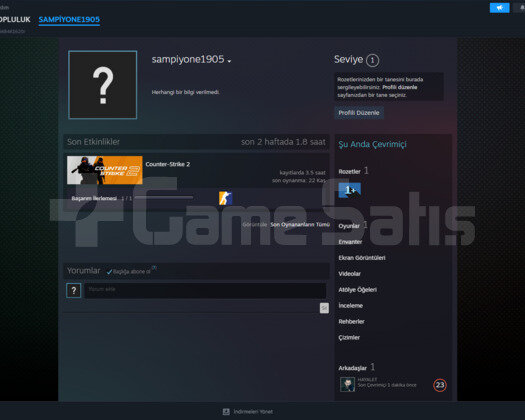Click the 'Şu Anda Çevrimiçi' status text

[372, 144]
